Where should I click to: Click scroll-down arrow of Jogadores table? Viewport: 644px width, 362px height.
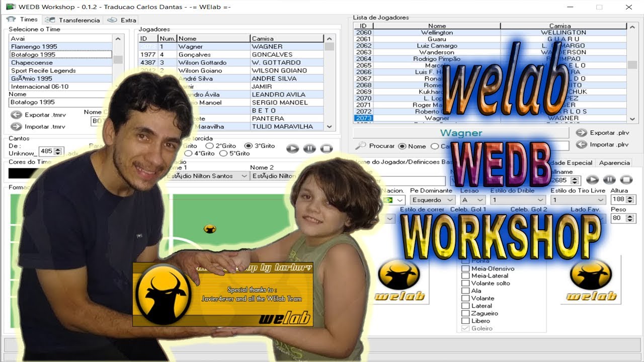pos(330,127)
